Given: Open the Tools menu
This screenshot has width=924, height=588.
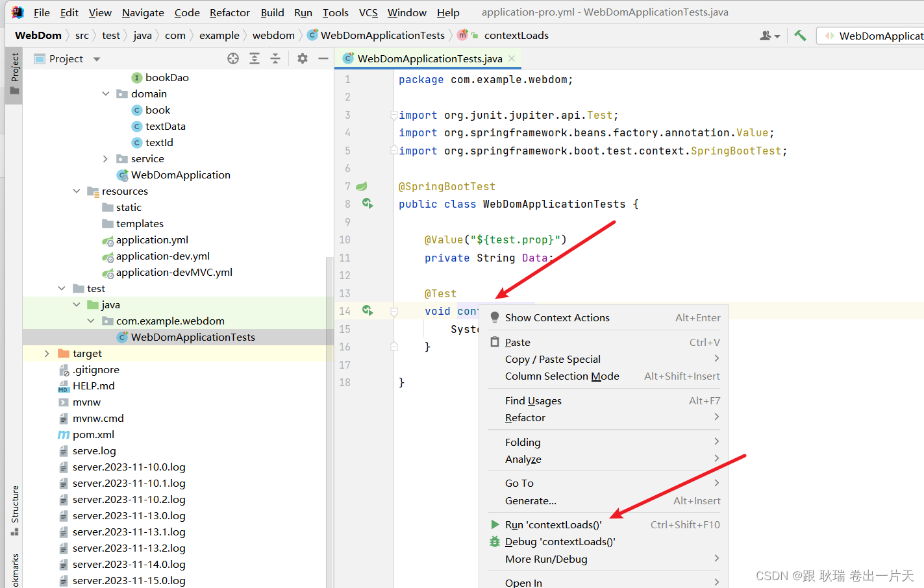Looking at the screenshot, I should (335, 12).
